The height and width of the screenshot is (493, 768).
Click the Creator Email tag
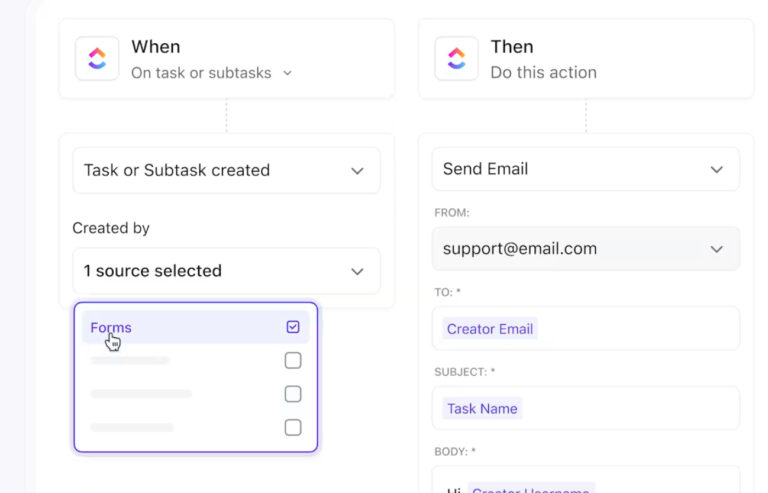tap(490, 329)
